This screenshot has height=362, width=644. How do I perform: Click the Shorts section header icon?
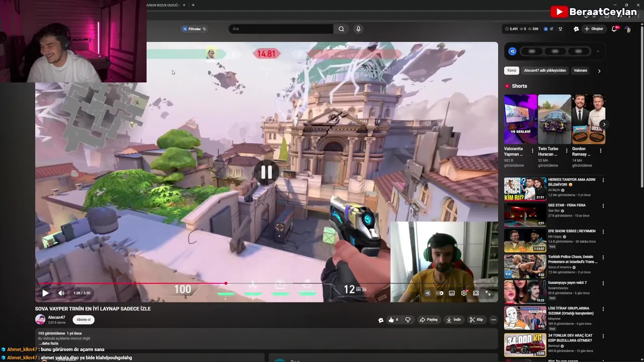coord(507,86)
